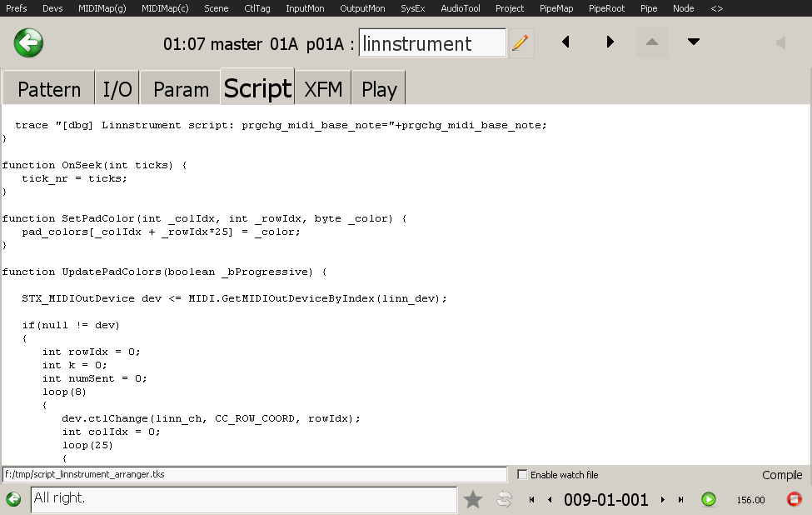812x515 pixels.
Task: Open the AudioTool page
Action: 460,8
